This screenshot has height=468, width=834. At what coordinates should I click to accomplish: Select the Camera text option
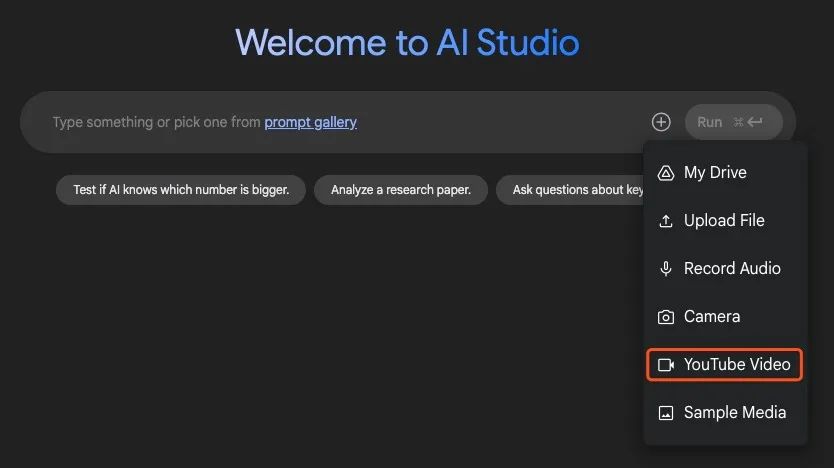712,317
